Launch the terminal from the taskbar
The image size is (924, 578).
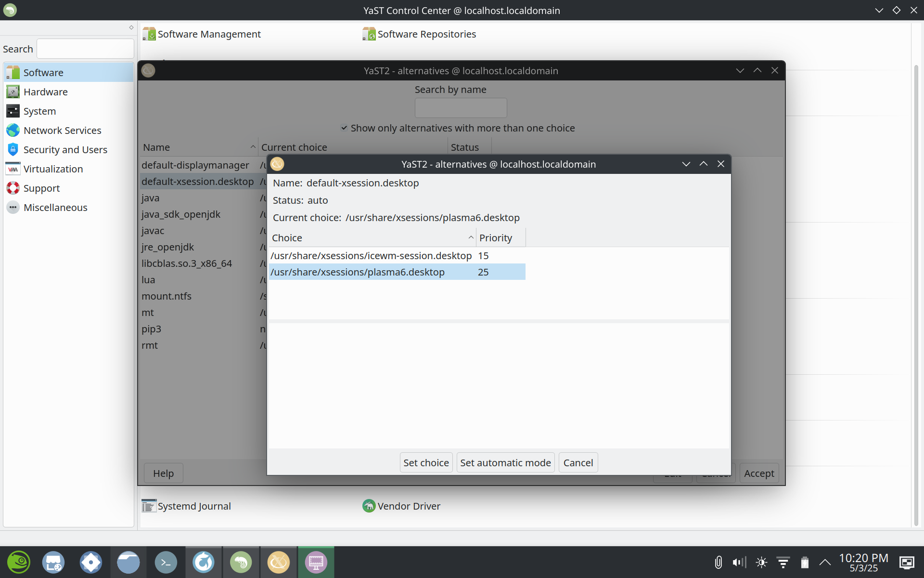166,562
